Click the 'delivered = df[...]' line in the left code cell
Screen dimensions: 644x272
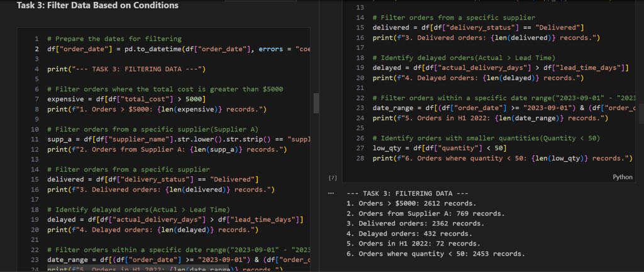[153, 179]
